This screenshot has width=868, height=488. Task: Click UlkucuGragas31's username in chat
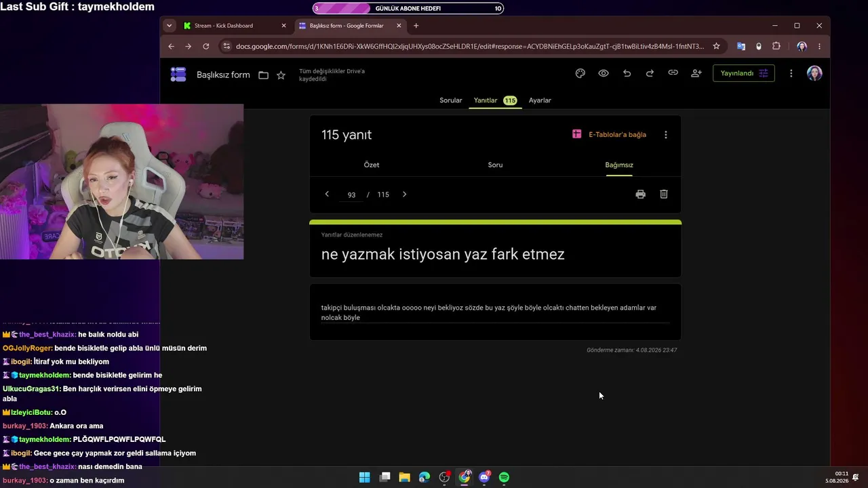[31, 389]
